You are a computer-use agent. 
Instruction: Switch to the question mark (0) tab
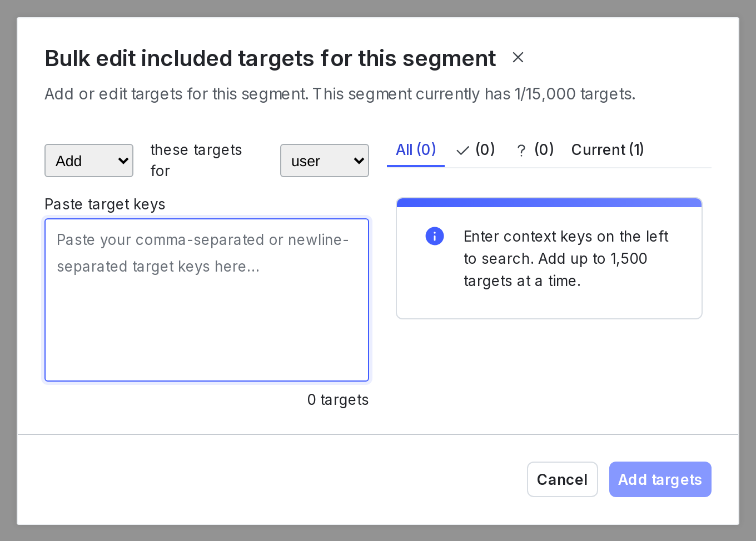[x=535, y=149]
